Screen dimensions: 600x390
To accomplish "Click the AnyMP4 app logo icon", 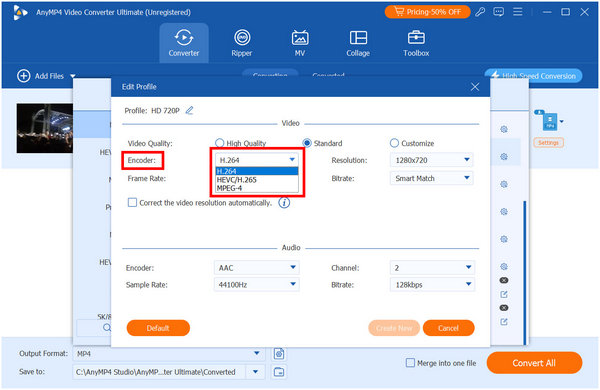I will click(x=20, y=13).
